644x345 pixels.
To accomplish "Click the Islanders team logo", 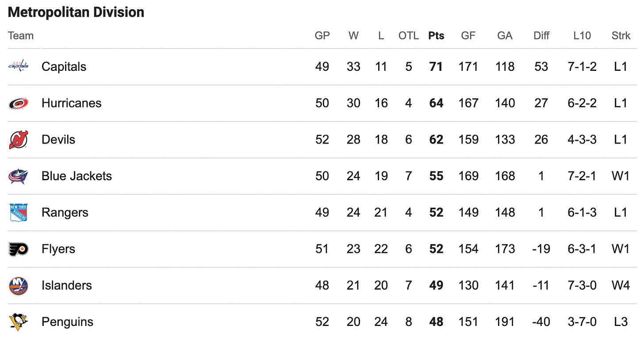I will 19,286.
